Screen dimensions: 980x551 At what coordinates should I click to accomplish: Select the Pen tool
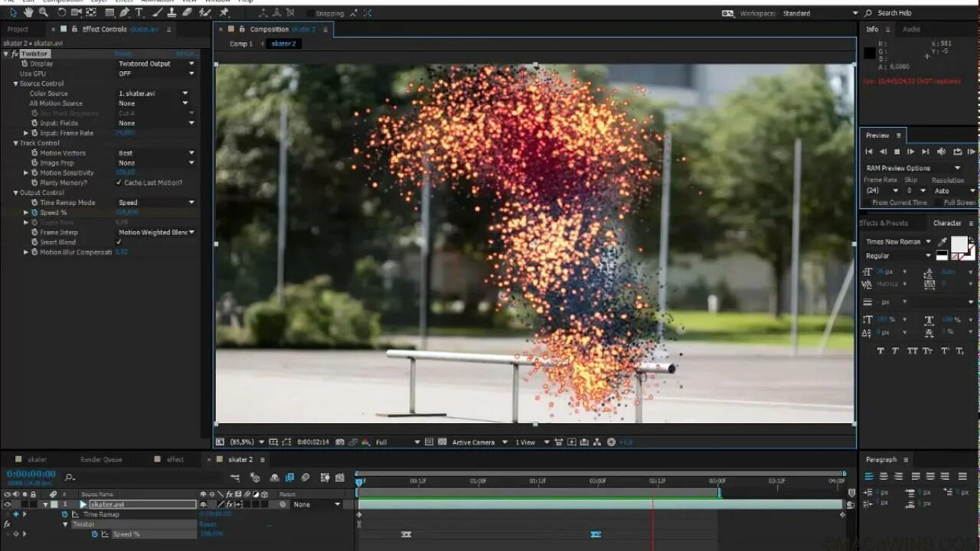pyautogui.click(x=125, y=12)
